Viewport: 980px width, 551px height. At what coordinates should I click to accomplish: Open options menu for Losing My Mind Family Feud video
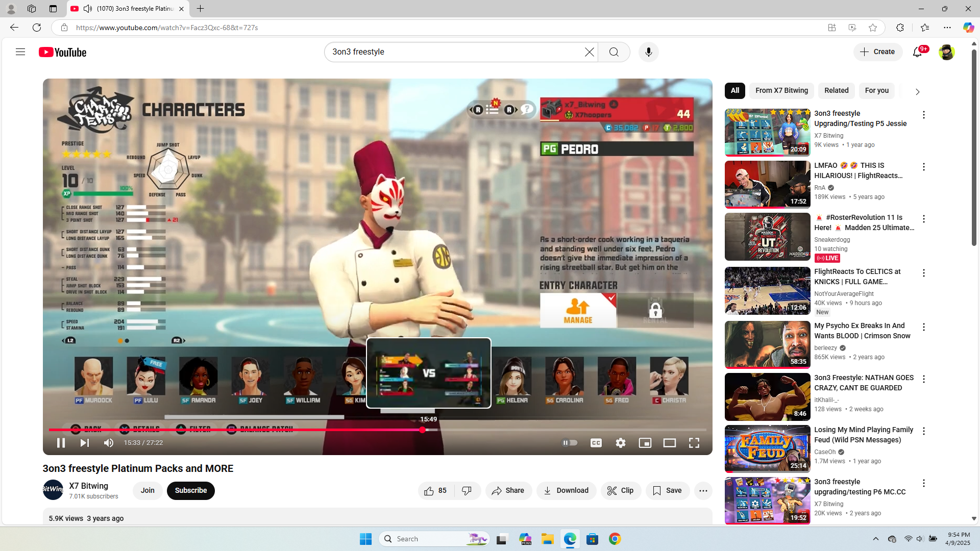point(923,431)
